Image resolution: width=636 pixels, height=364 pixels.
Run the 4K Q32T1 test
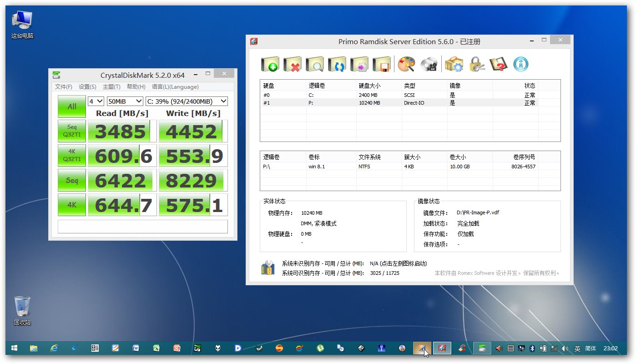(71, 156)
